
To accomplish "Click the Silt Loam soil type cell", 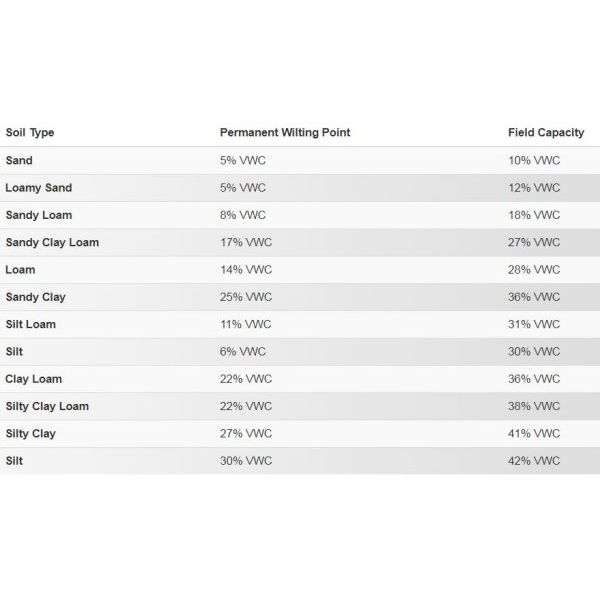I will pos(31,324).
